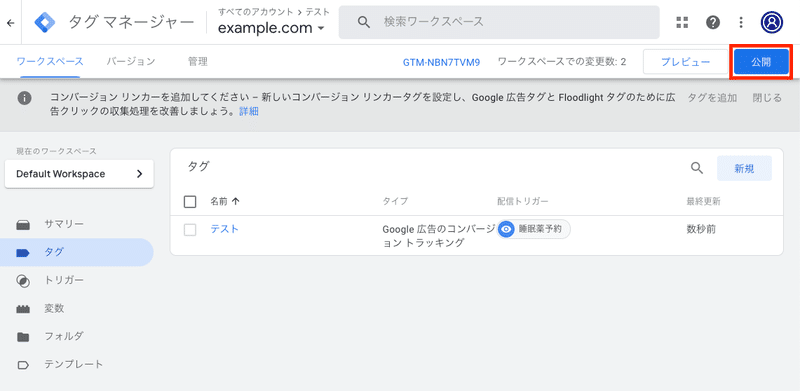The image size is (800, 391).
Task: Open サマリー in the sidebar
Action: coord(64,225)
